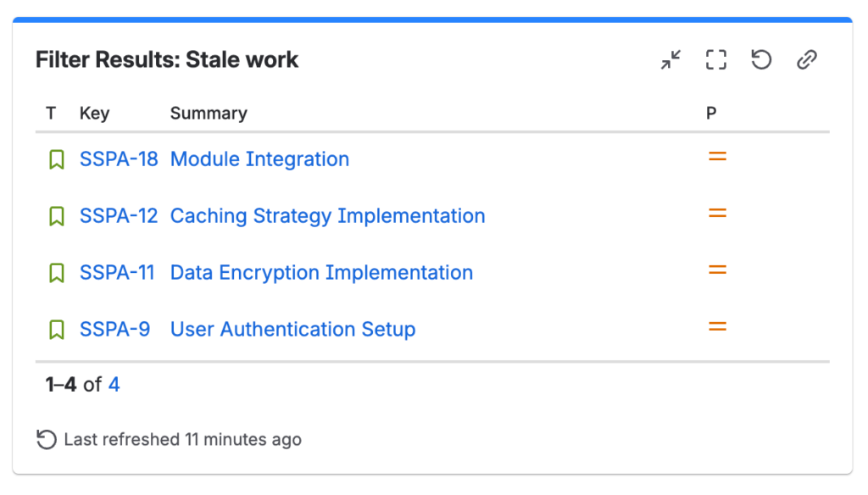Click the total count 4 link
This screenshot has width=868, height=495.
[x=114, y=384]
